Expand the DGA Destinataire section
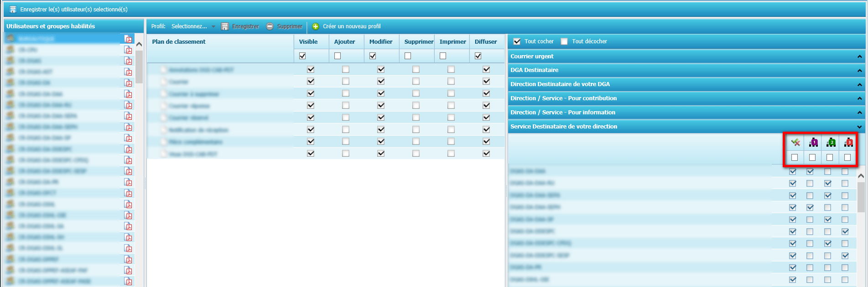The width and height of the screenshot is (868, 287). (859, 71)
